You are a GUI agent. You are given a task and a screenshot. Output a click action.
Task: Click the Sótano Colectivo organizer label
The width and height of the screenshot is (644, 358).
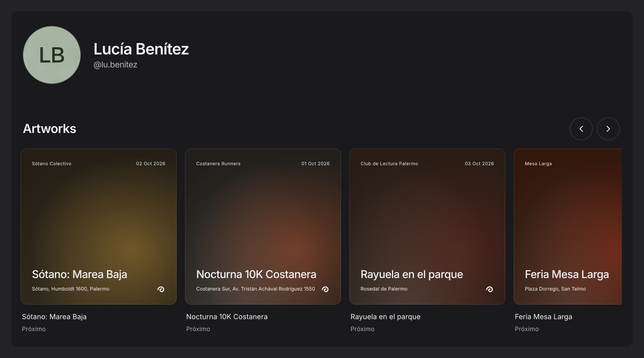(52, 163)
